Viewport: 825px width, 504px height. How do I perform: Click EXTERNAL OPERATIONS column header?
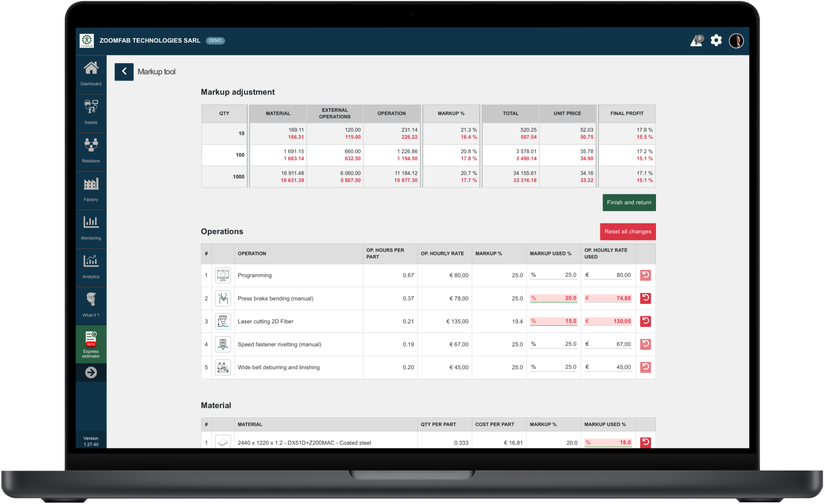pos(335,113)
